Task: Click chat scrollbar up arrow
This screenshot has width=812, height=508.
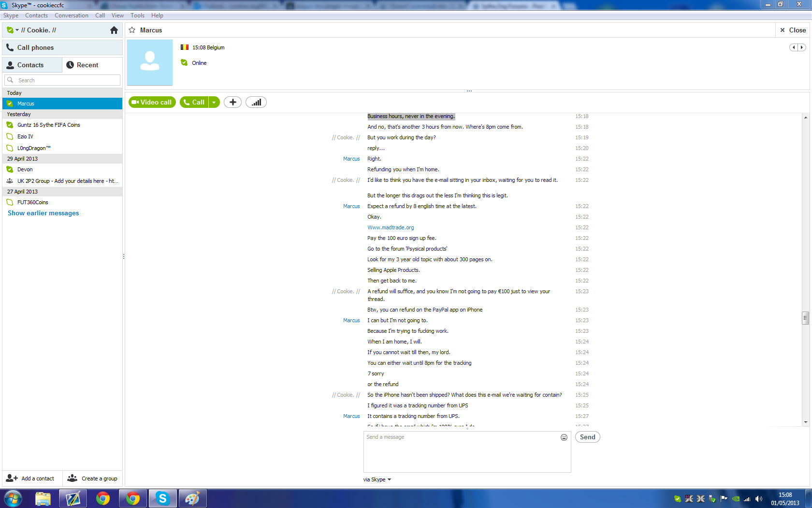Action: [805, 118]
